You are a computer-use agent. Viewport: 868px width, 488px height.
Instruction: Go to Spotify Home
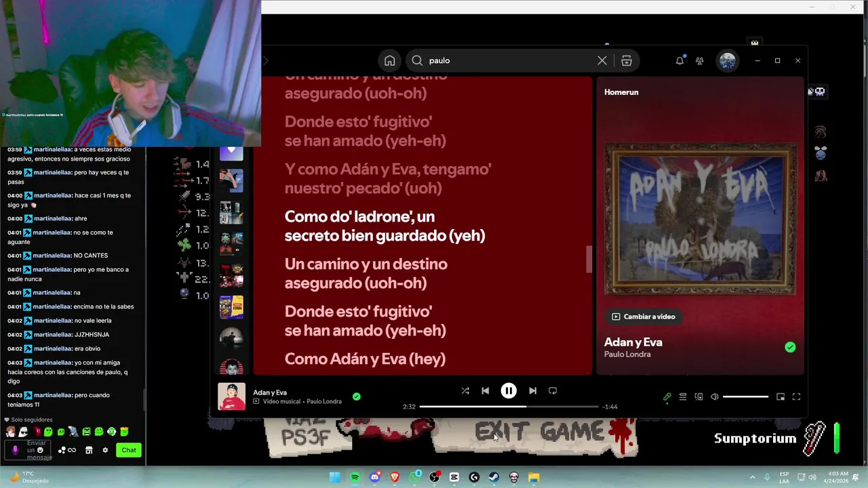pos(389,60)
